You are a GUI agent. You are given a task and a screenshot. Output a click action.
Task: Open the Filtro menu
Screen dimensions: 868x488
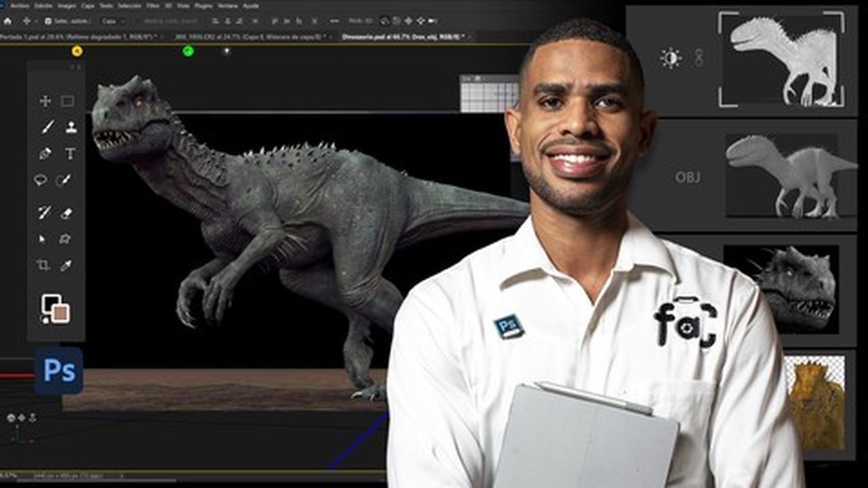(153, 5)
